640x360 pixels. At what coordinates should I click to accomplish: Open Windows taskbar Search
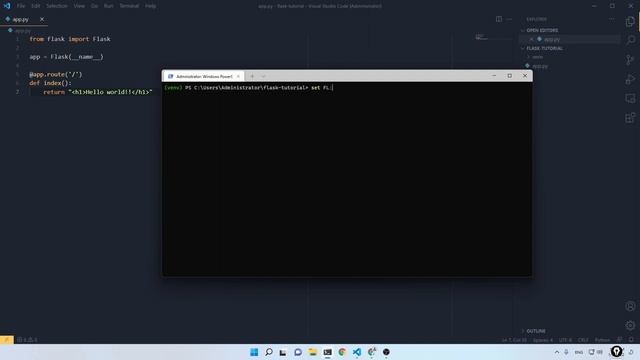tap(269, 352)
